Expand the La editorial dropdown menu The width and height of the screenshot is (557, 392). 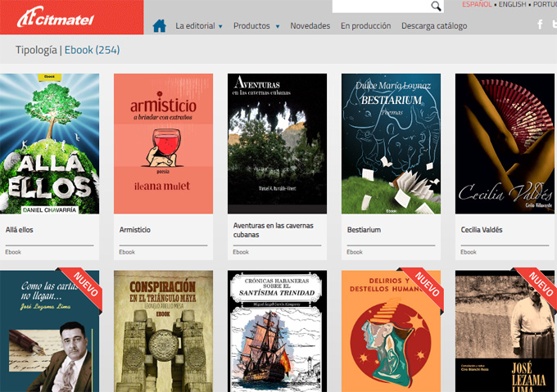pyautogui.click(x=199, y=26)
